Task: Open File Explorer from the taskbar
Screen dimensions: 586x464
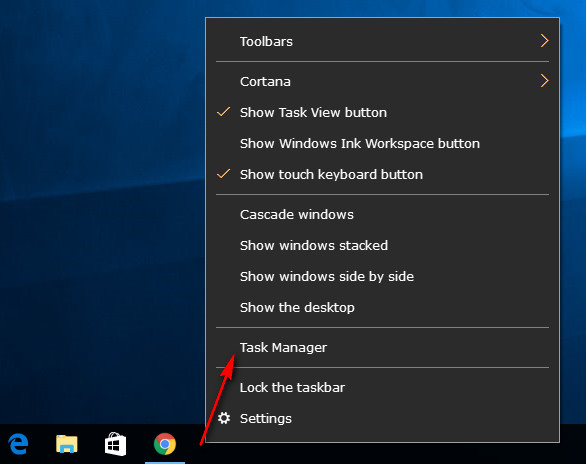Action: (67, 444)
